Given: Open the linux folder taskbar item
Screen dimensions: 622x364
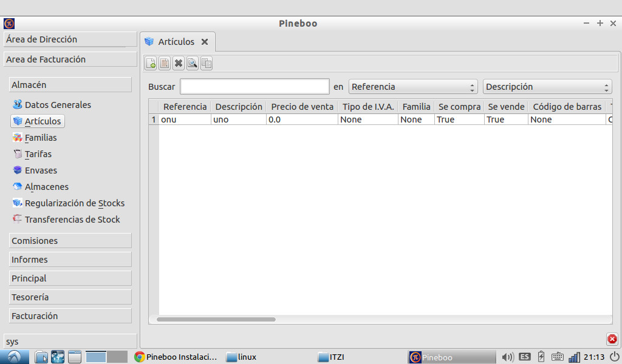Looking at the screenshot, I should [x=242, y=357].
